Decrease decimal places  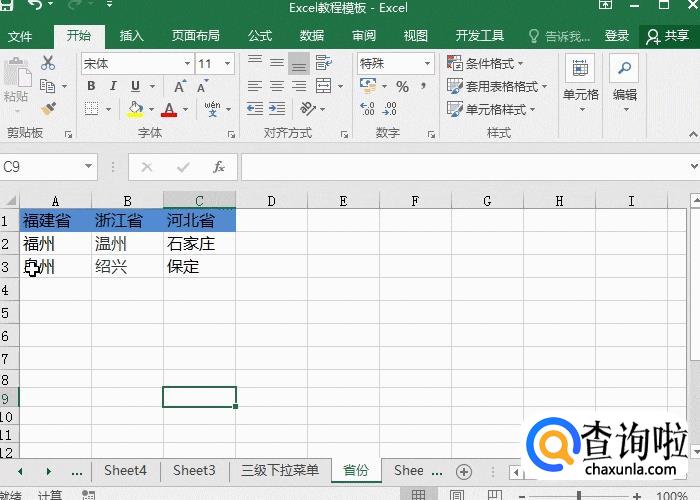point(390,108)
